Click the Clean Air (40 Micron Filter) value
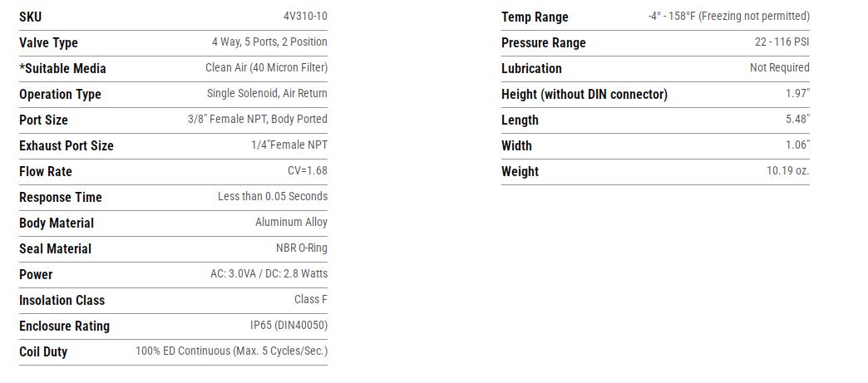868x383 pixels. click(x=266, y=68)
